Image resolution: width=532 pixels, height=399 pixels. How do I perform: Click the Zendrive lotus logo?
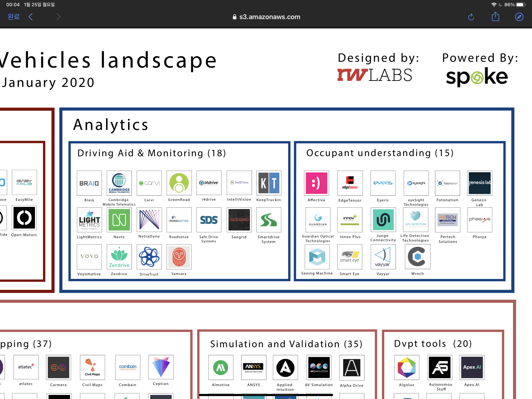(x=119, y=257)
